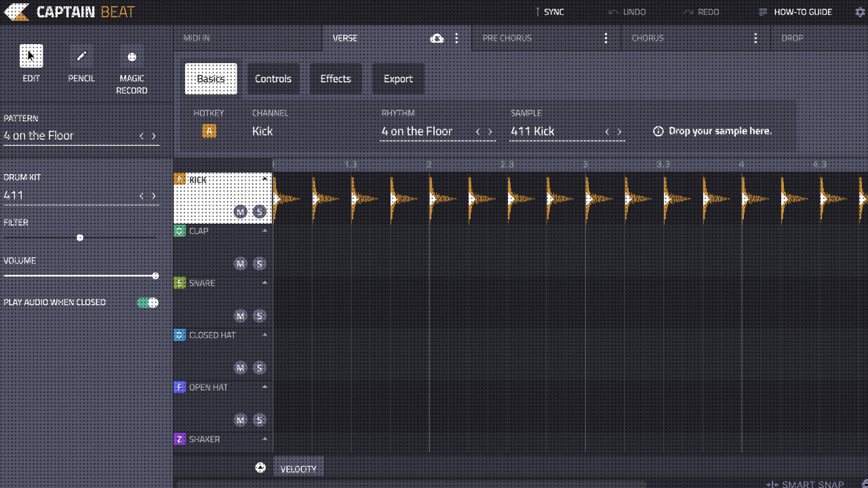Screen dimensions: 868x488
Task: Mute the Snare channel
Action: (x=240, y=316)
